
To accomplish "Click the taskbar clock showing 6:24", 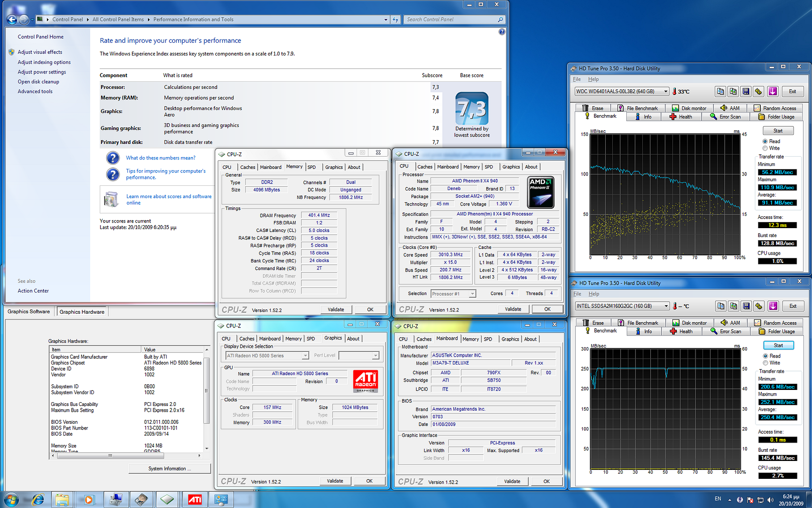I will point(791,500).
